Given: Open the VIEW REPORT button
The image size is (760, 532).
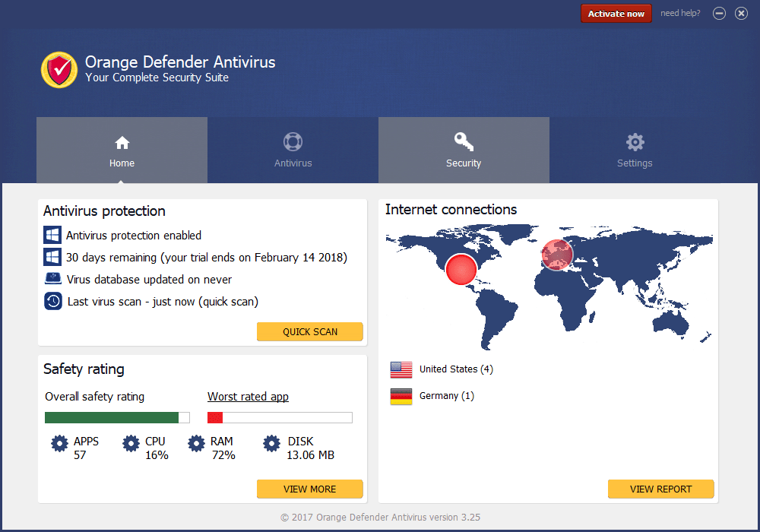Looking at the screenshot, I should tap(660, 489).
